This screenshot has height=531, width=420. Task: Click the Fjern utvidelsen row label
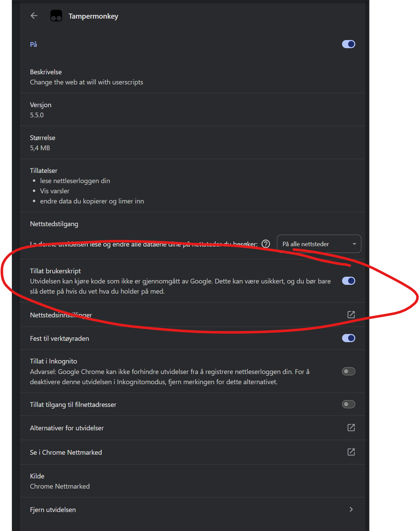coord(53,510)
